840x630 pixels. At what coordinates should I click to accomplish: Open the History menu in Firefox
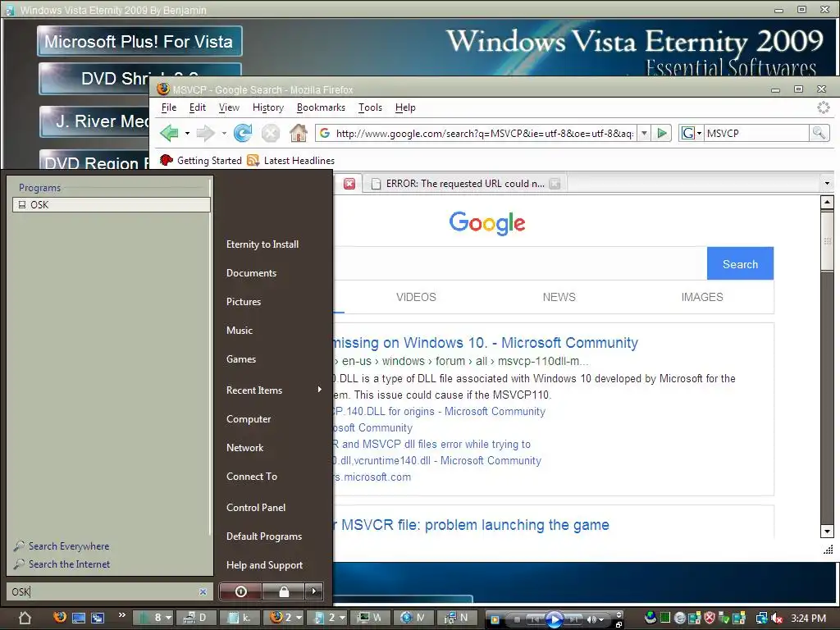(x=268, y=107)
